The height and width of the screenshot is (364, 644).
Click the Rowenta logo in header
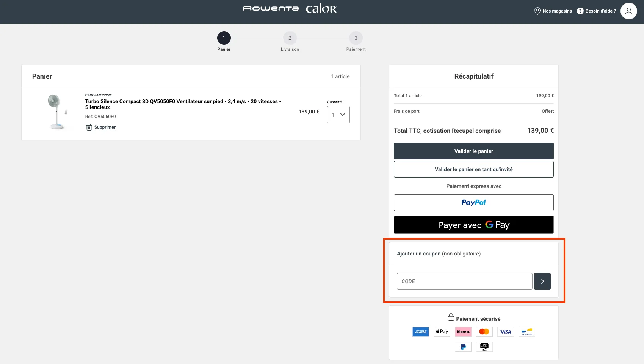click(271, 8)
